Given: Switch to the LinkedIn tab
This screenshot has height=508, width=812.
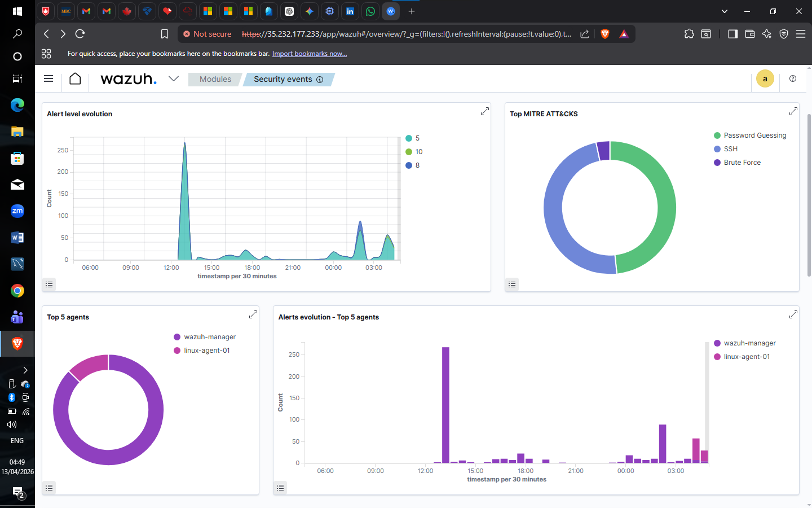Looking at the screenshot, I should (350, 11).
